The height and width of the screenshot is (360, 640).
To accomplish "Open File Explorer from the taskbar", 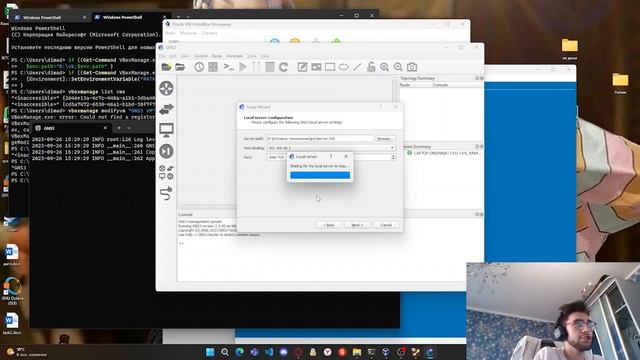I will (x=357, y=352).
